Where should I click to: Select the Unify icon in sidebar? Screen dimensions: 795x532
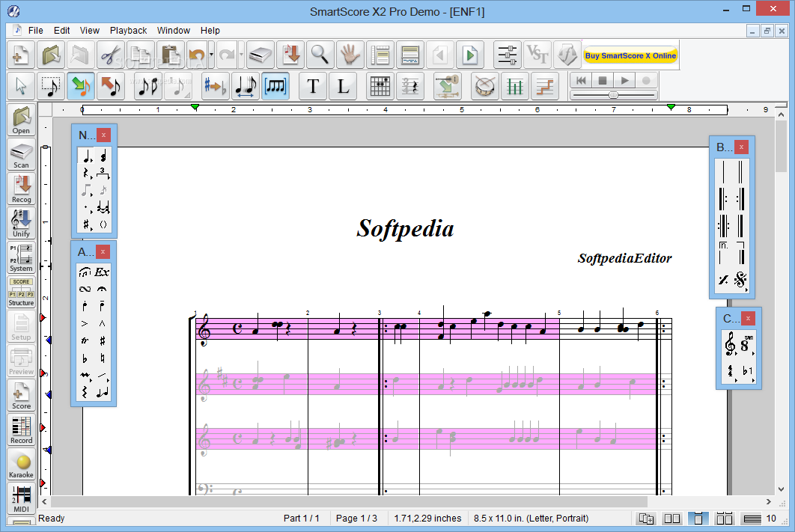point(21,224)
